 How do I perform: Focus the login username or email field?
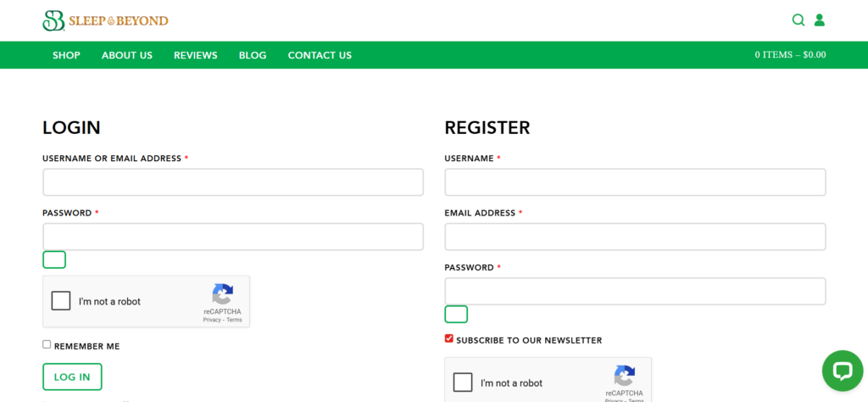point(233,182)
